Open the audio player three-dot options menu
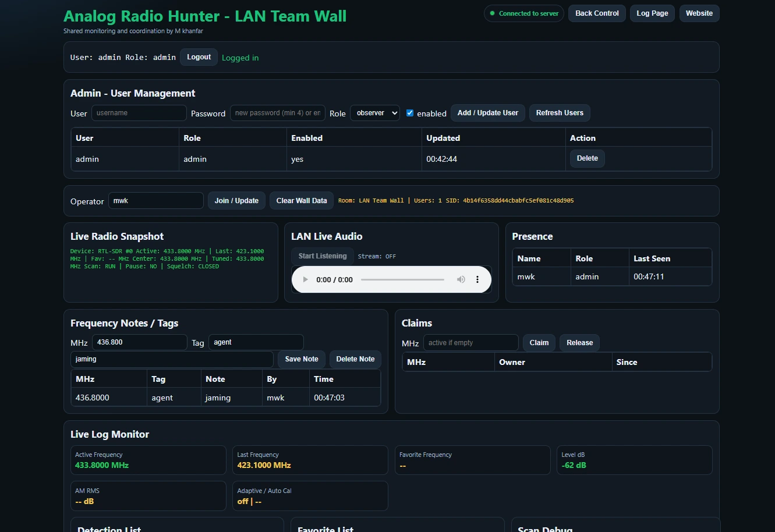Viewport: 775px width, 532px height. [477, 280]
